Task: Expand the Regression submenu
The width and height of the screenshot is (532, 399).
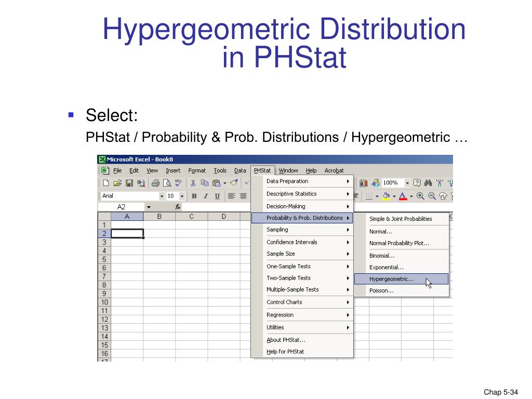Action: (302, 315)
